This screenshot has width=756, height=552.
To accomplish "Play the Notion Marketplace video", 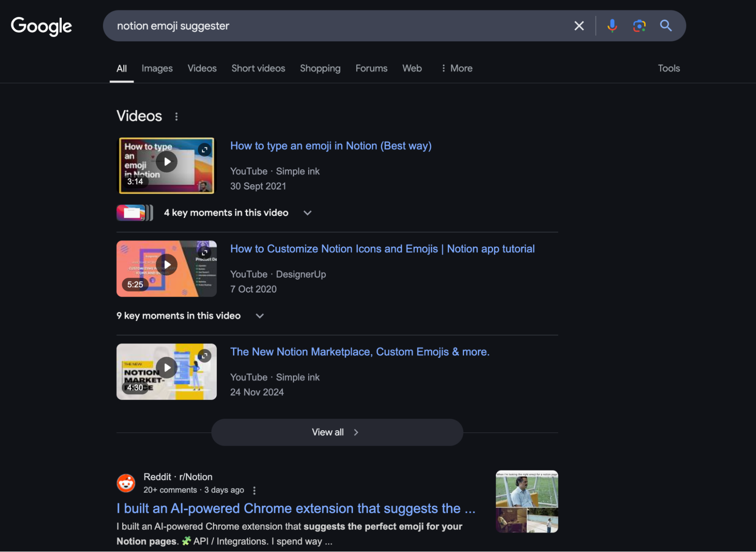I will click(167, 368).
